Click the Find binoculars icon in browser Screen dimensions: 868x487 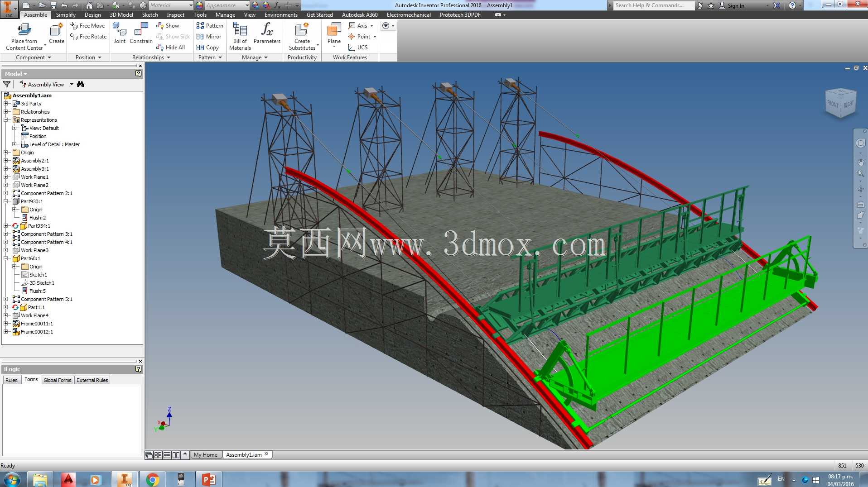point(81,84)
